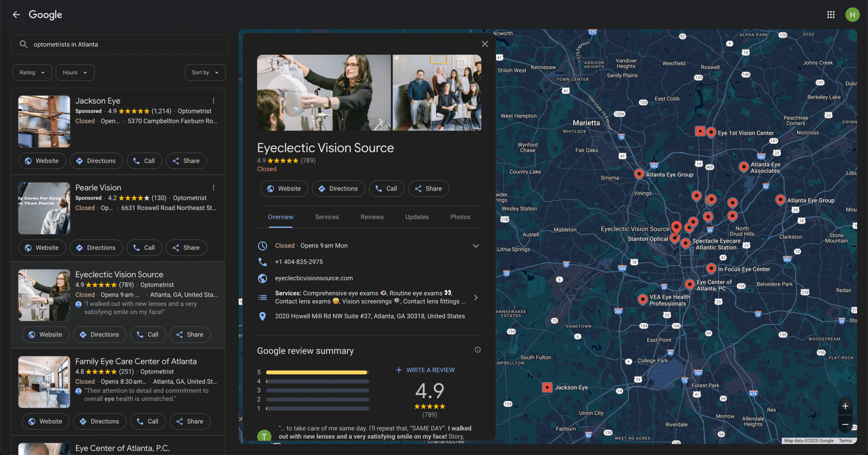Image resolution: width=868 pixels, height=455 pixels.
Task: Click the reviewer avatar T in the review snippet
Action: pos(264,435)
